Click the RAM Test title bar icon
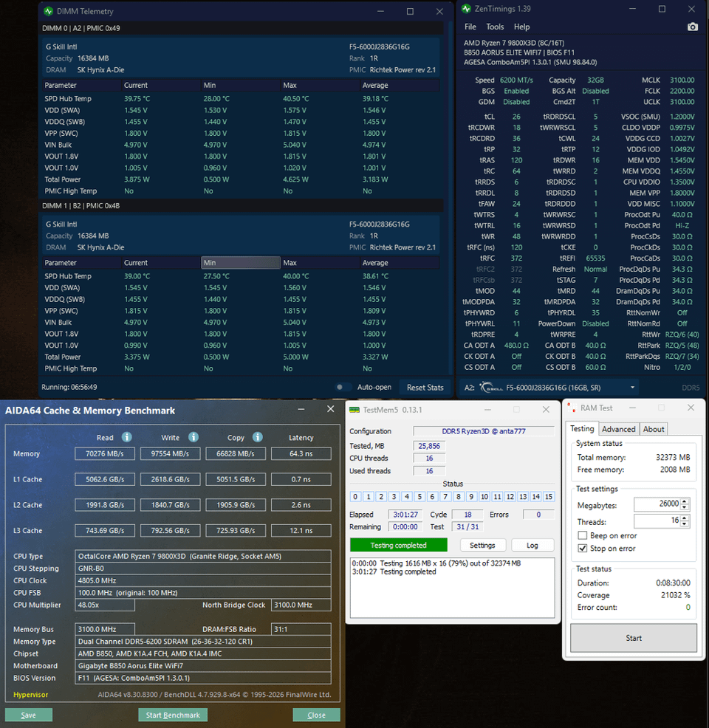This screenshot has width=709, height=728. (x=572, y=408)
